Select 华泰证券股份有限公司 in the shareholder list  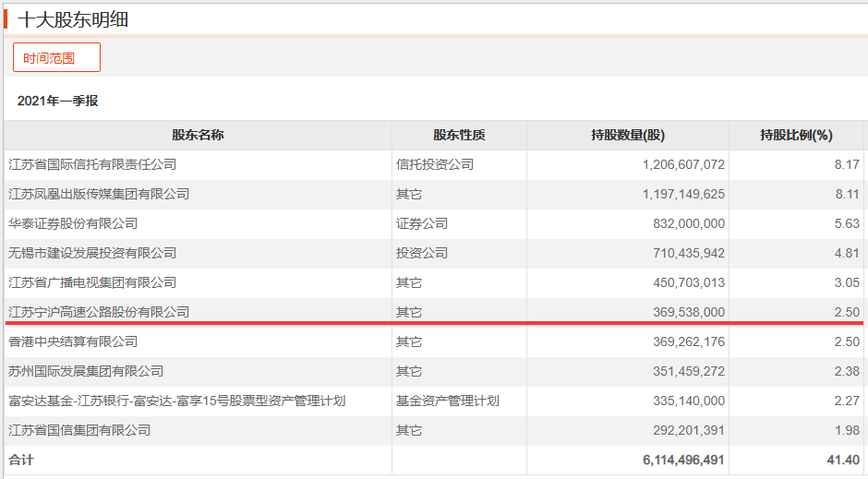[73, 223]
